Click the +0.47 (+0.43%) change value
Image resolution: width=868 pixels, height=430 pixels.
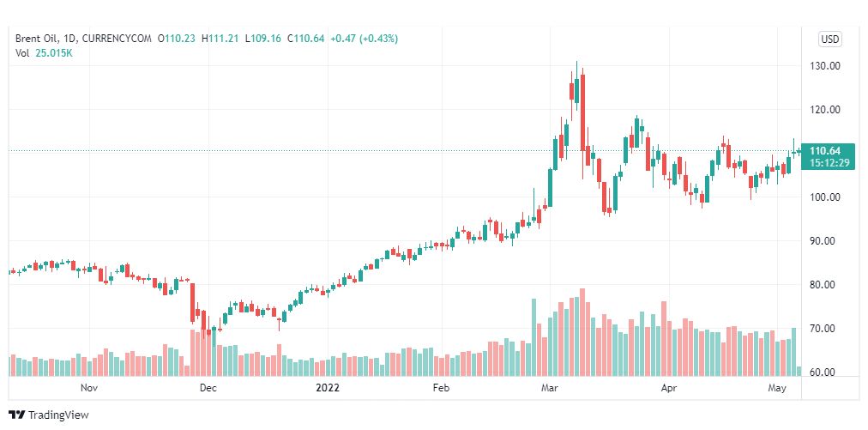[364, 39]
